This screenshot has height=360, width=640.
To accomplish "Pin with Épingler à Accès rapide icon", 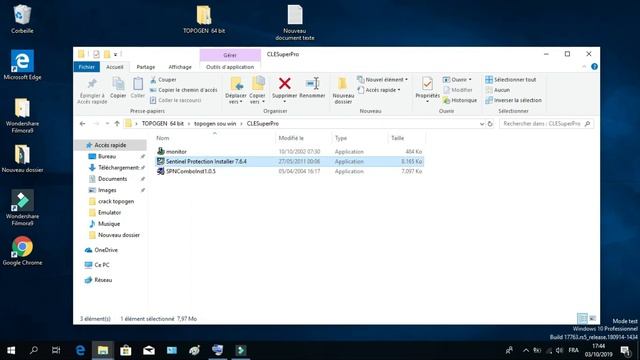I will pyautogui.click(x=92, y=84).
